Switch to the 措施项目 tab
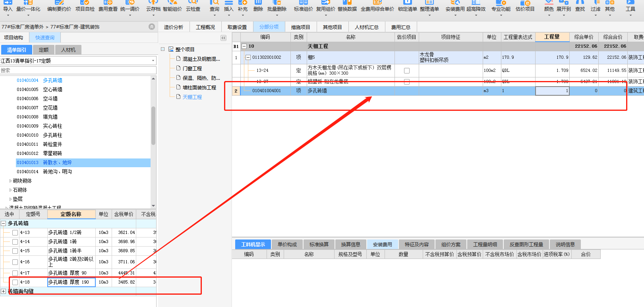This screenshot has width=644, height=307. click(301, 27)
